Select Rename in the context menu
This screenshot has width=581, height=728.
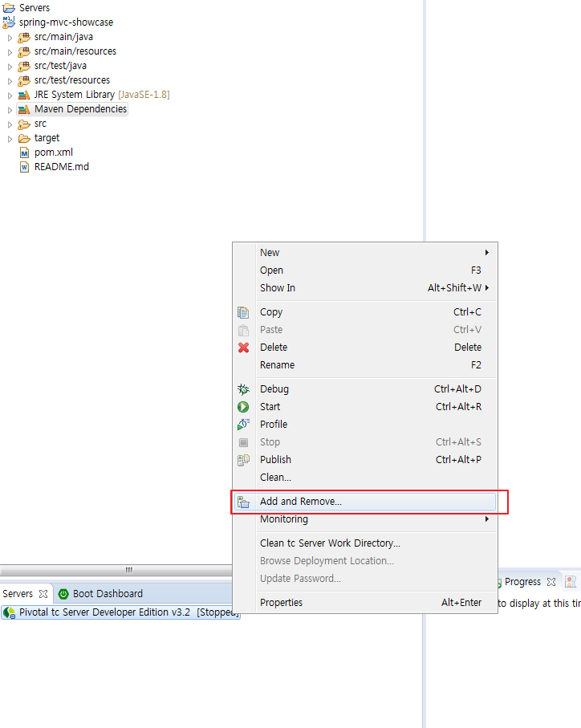click(365, 365)
